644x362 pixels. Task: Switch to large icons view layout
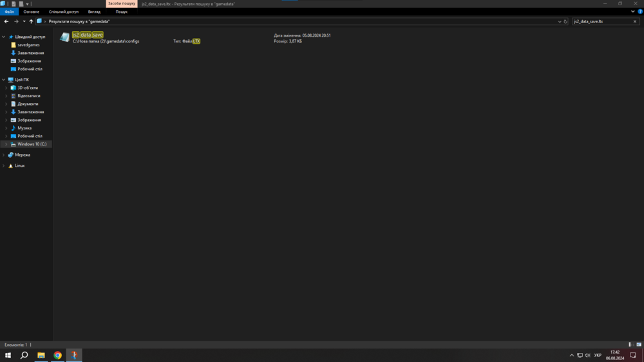click(x=639, y=345)
